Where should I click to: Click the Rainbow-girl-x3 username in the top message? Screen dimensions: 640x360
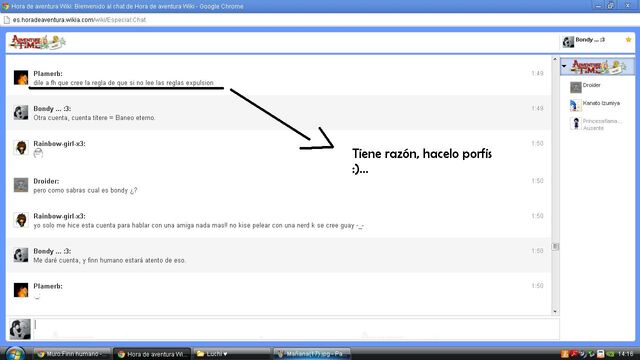(59, 144)
